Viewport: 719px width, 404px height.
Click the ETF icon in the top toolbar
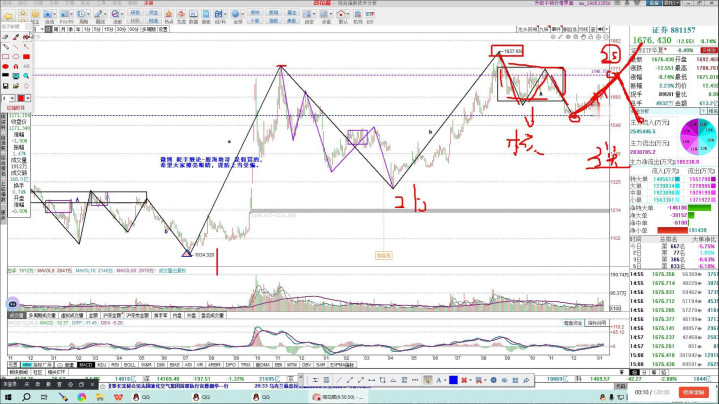click(370, 14)
